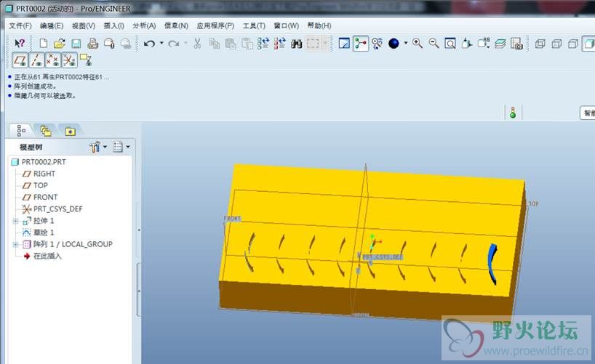Image resolution: width=595 pixels, height=364 pixels.
Task: Select the 草绘 1 sketch feature
Action: (39, 232)
